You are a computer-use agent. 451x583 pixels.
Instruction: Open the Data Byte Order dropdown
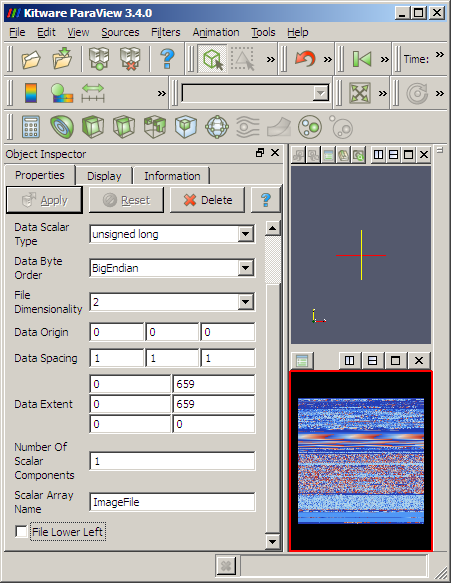245,268
